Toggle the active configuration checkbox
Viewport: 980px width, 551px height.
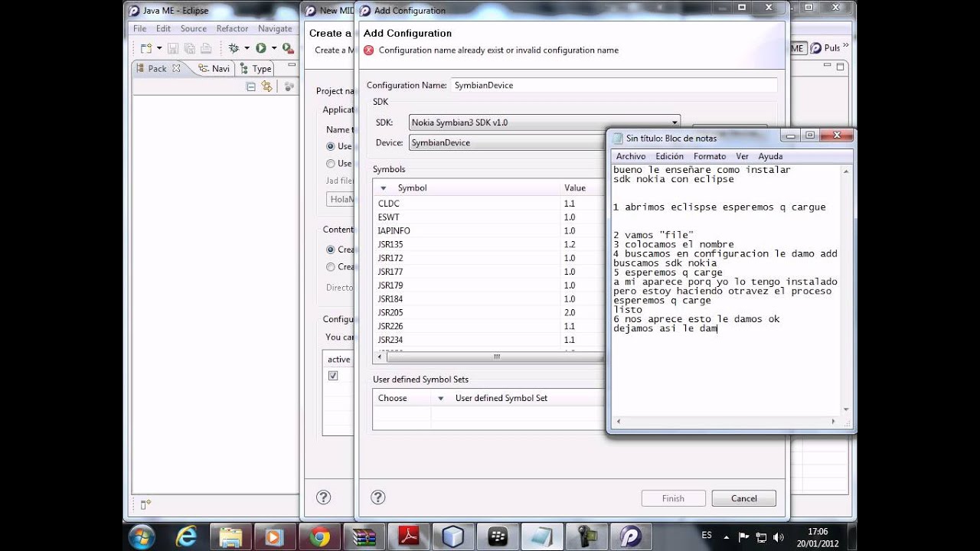pyautogui.click(x=333, y=376)
